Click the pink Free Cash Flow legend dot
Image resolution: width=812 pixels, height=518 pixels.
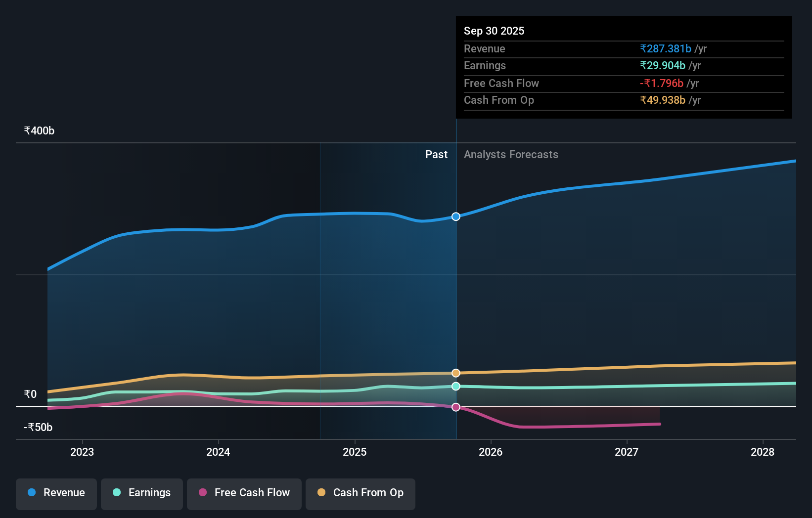pos(202,493)
